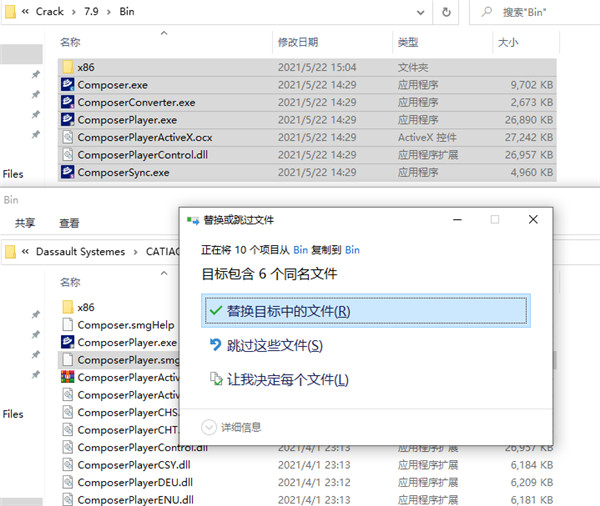Click the Composer.smgHelp file icon
The height and width of the screenshot is (506, 600).
67,325
